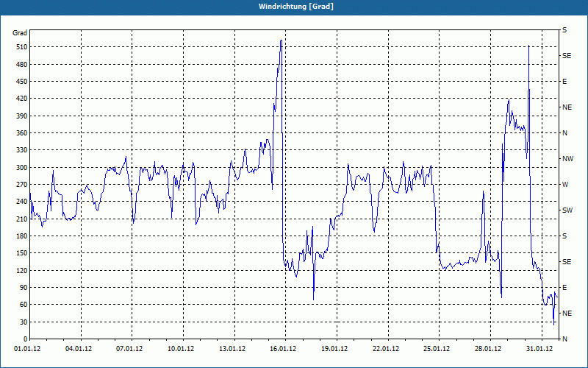Click the W compass label on right axis
The height and width of the screenshot is (368, 588).
pos(565,185)
